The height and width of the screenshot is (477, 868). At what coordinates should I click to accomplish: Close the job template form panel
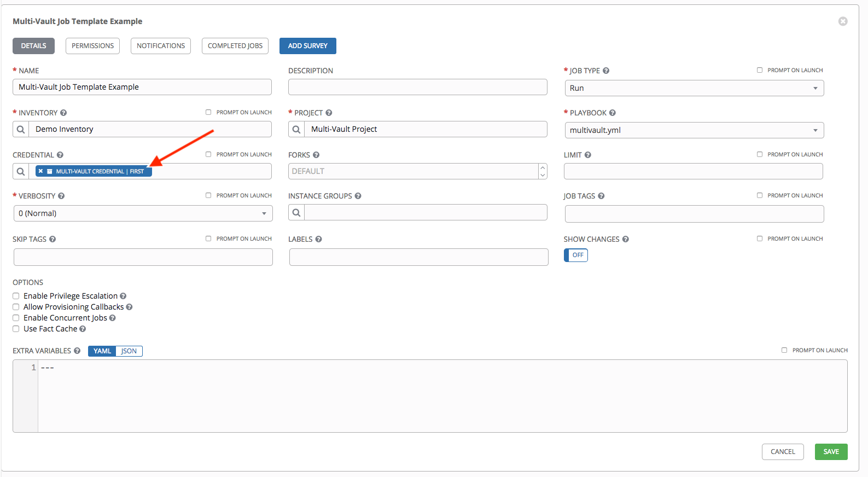(843, 21)
